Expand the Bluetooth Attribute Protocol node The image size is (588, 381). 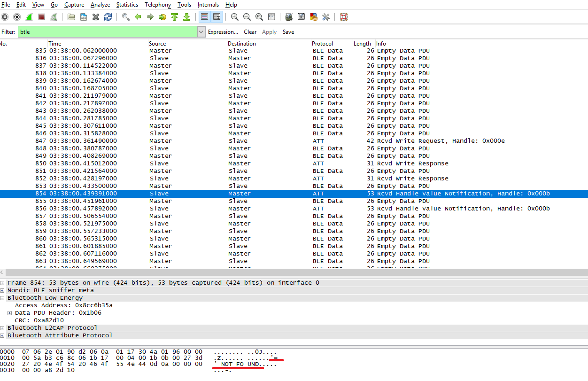[3, 335]
